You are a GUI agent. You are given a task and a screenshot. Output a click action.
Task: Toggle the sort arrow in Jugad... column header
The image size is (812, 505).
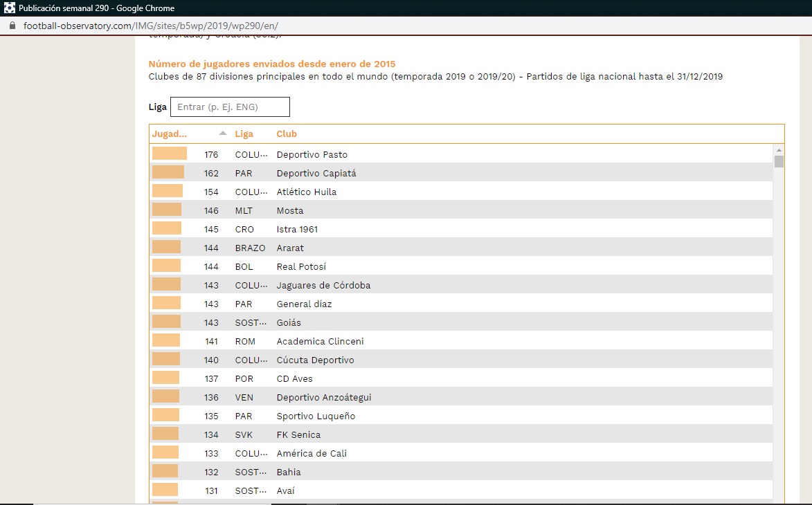click(x=223, y=134)
